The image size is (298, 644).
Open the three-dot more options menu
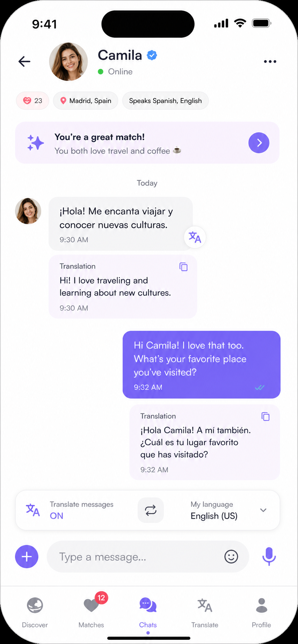point(270,61)
